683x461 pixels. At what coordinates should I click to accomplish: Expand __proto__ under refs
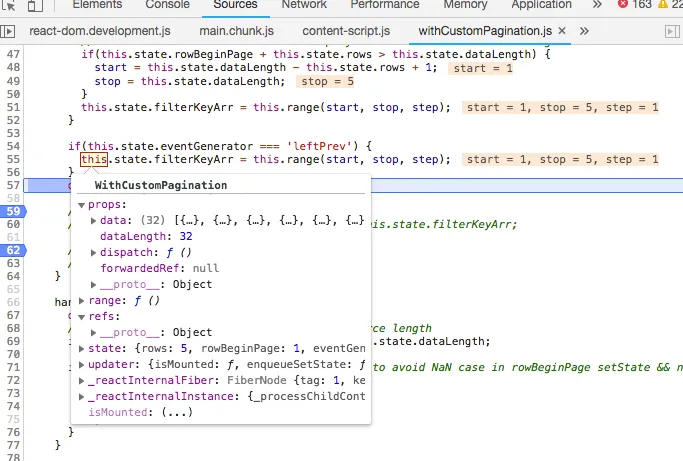tap(93, 332)
